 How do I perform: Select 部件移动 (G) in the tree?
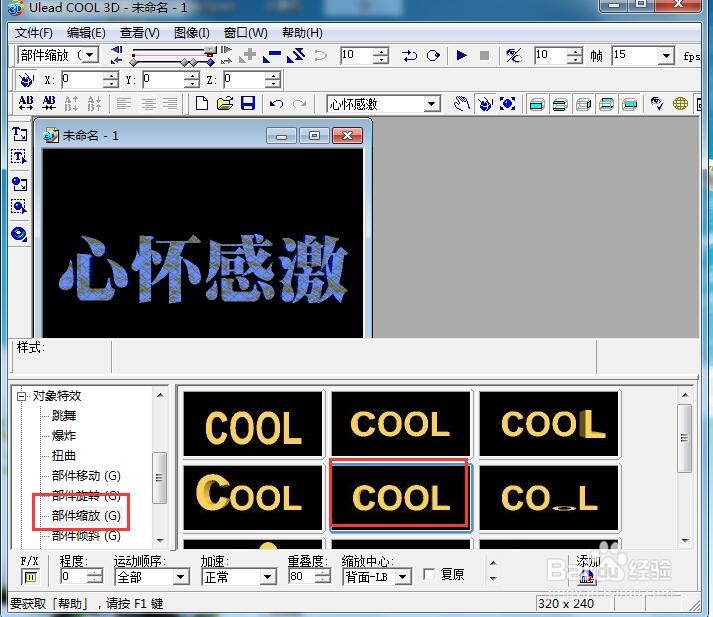pos(86,476)
